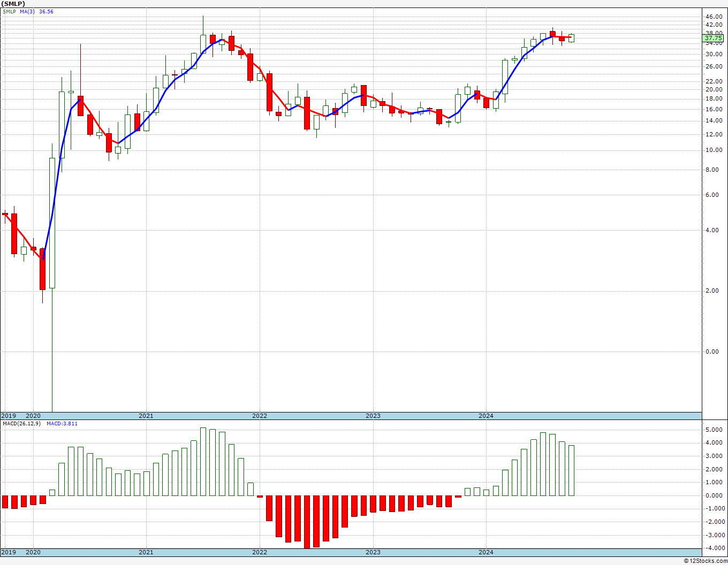The image size is (728, 565).
Task: Click the 46.00 price axis label
Action: pos(715,17)
